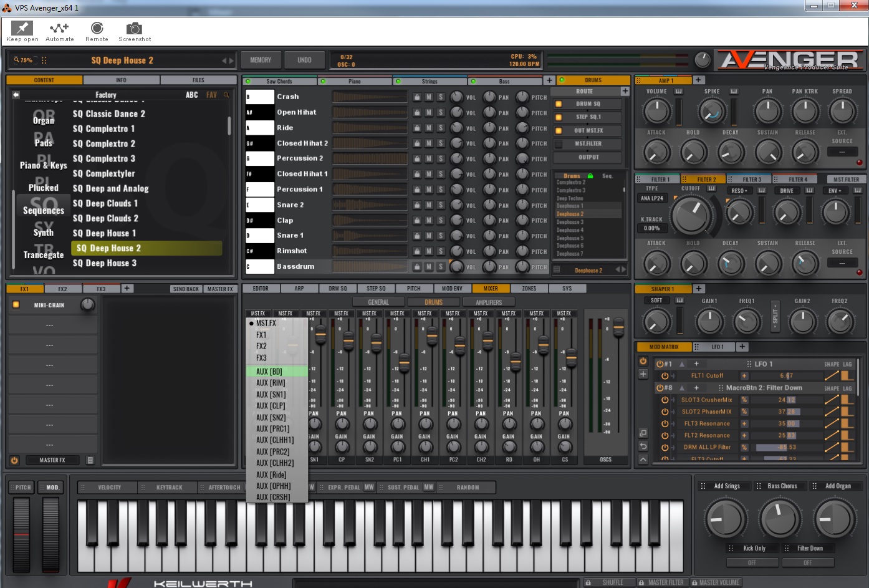The width and height of the screenshot is (869, 588).
Task: Lock the Crash drum slot
Action: pos(417,97)
